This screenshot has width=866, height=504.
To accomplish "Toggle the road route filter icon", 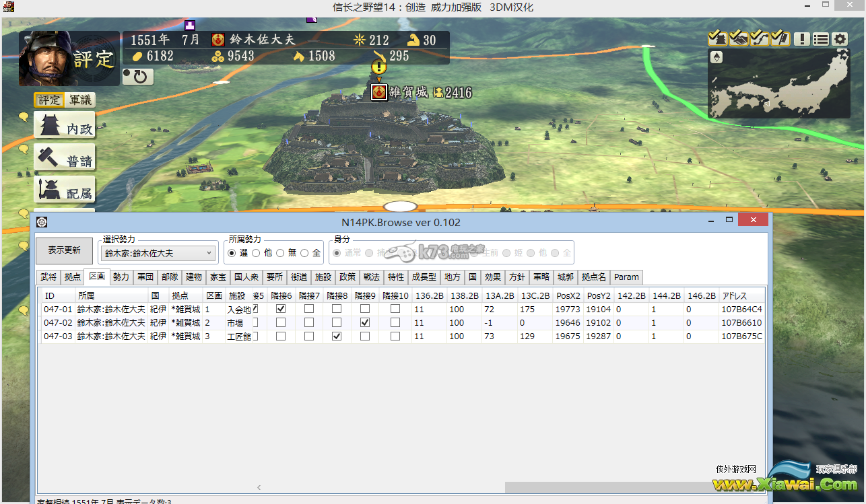I will [x=760, y=38].
